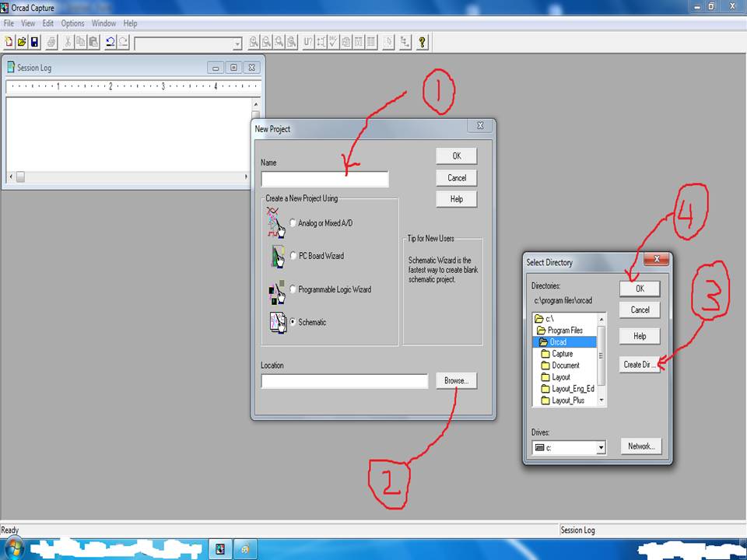The width and height of the screenshot is (747, 560).
Task: Click the Directories list scroll down arrow
Action: coord(601,401)
